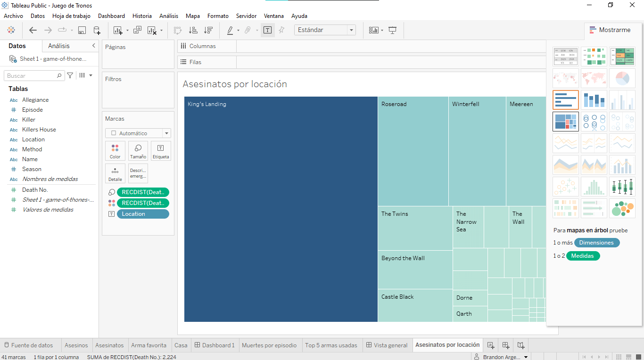Screen dimensions: 644x360
Task: Click the Roseroad treemap block
Action: [x=413, y=151]
